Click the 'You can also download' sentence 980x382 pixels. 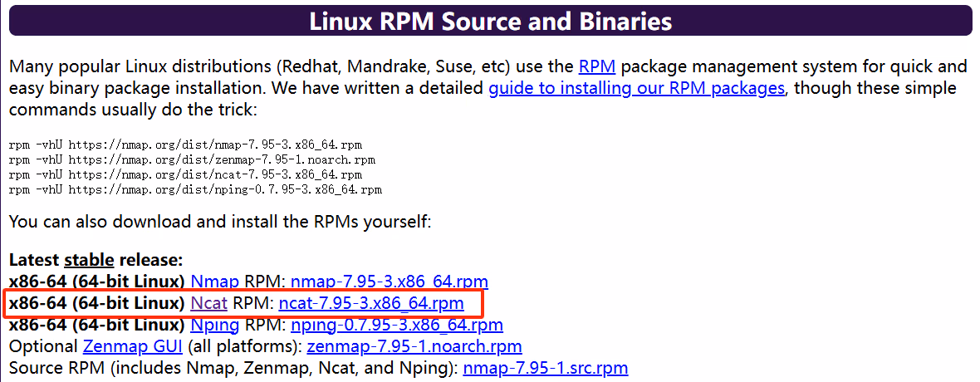(x=220, y=222)
